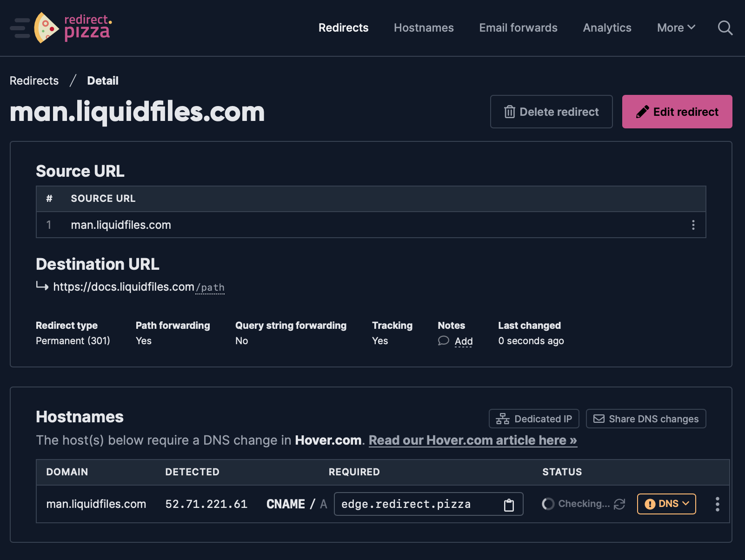Open the search magnifier icon
Viewport: 745px width, 560px height.
point(725,28)
